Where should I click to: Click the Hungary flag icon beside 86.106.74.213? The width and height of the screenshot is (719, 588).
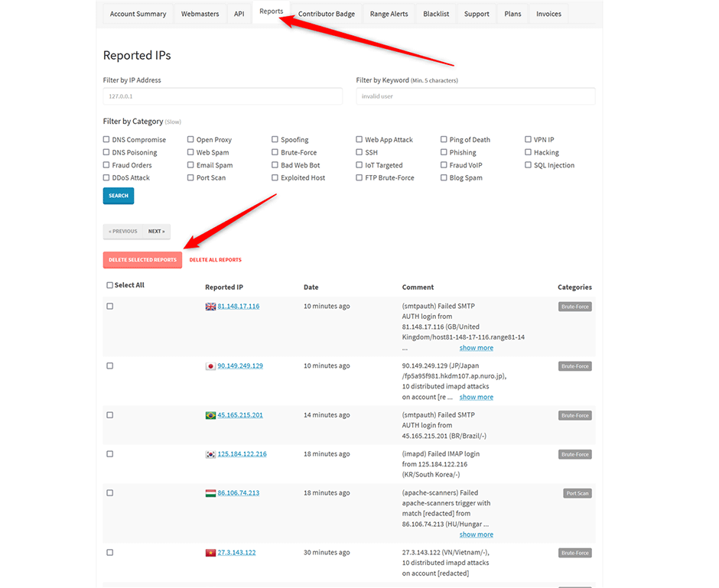(x=210, y=493)
